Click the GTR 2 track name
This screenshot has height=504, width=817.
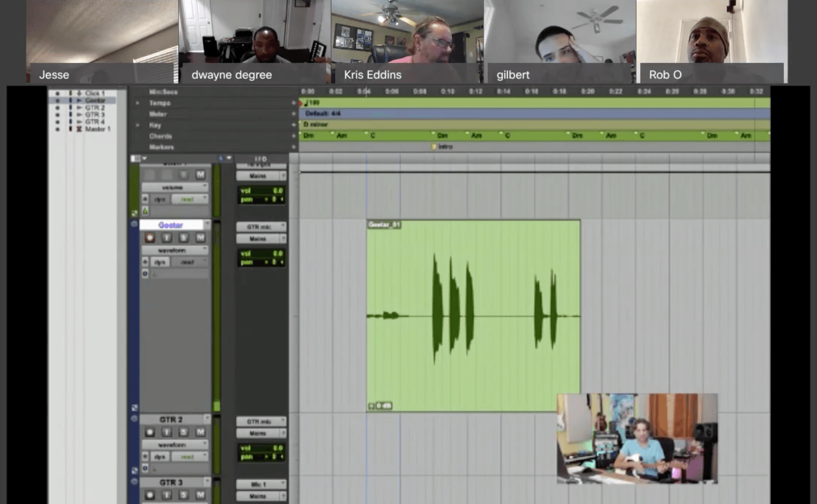tap(171, 420)
